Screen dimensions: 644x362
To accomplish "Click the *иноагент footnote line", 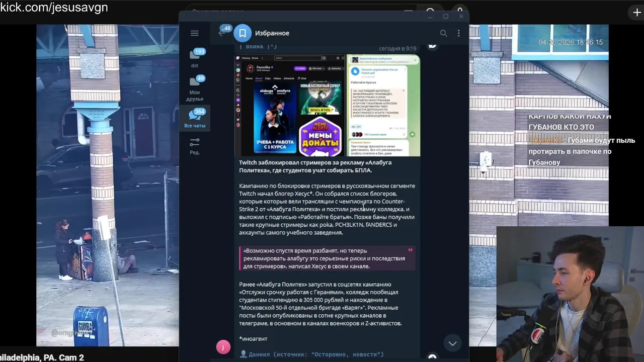I will [253, 339].
